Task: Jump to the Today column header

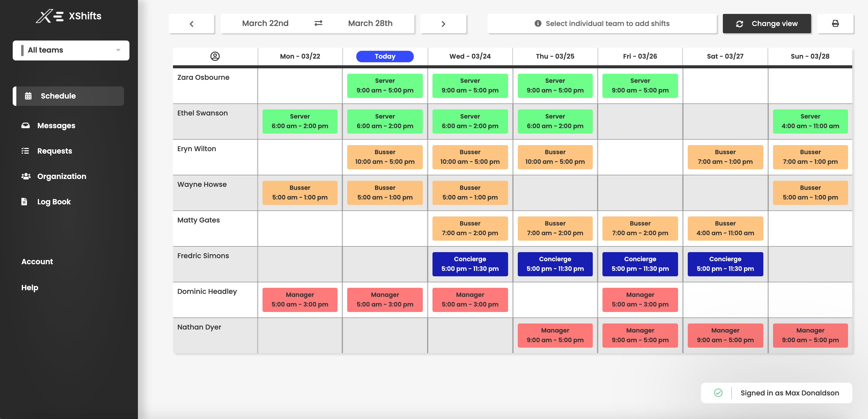Action: coord(385,56)
